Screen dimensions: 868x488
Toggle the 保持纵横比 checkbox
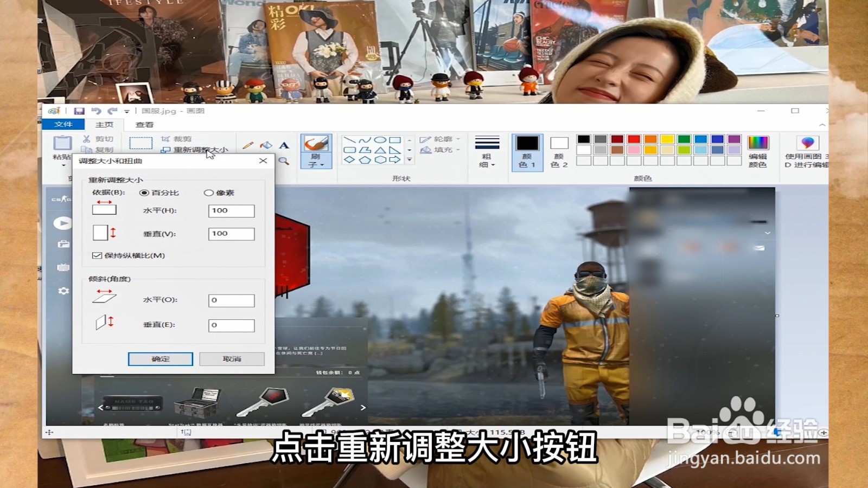point(97,255)
